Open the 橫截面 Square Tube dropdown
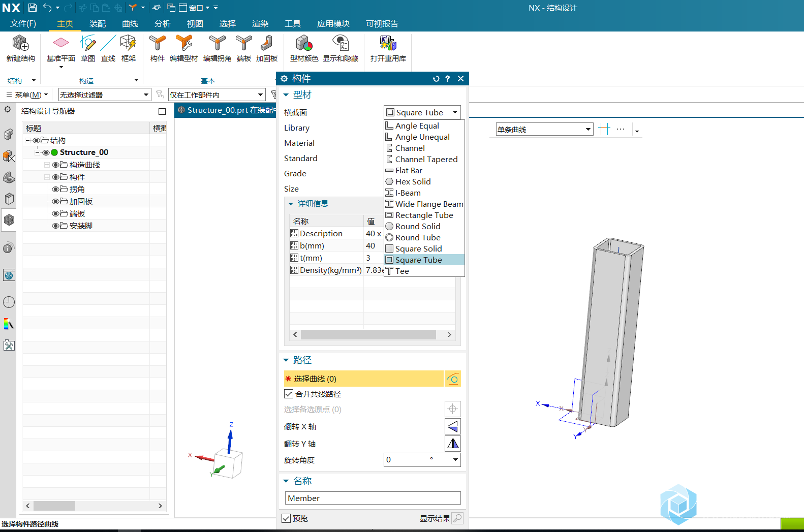This screenshot has height=532, width=804. [x=422, y=112]
